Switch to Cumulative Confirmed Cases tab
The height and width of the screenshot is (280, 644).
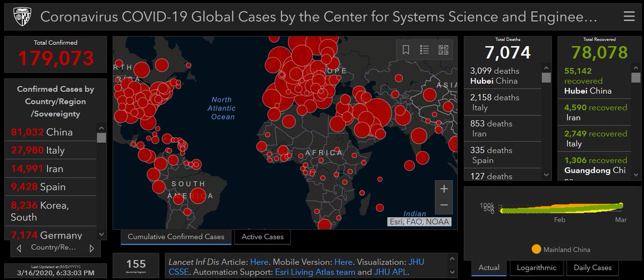[177, 237]
